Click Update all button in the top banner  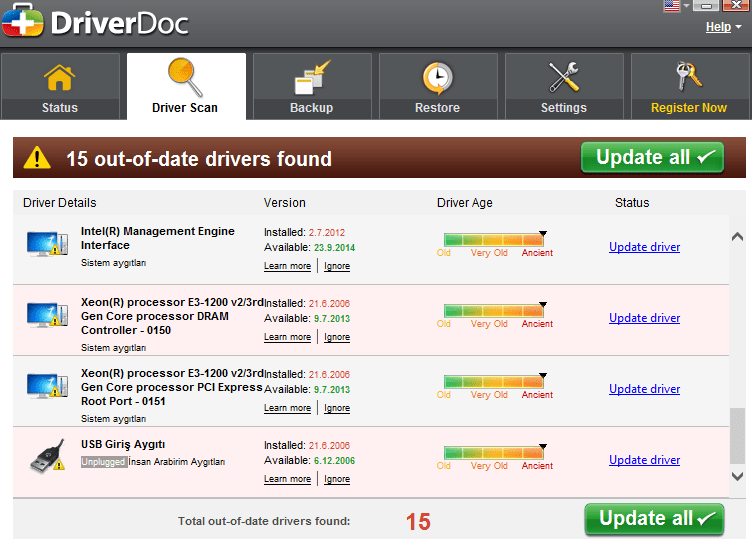[x=652, y=157]
